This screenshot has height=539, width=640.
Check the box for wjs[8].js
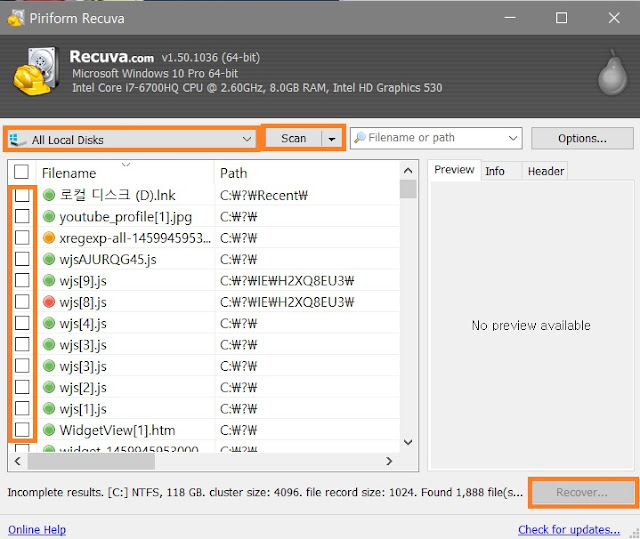(22, 302)
